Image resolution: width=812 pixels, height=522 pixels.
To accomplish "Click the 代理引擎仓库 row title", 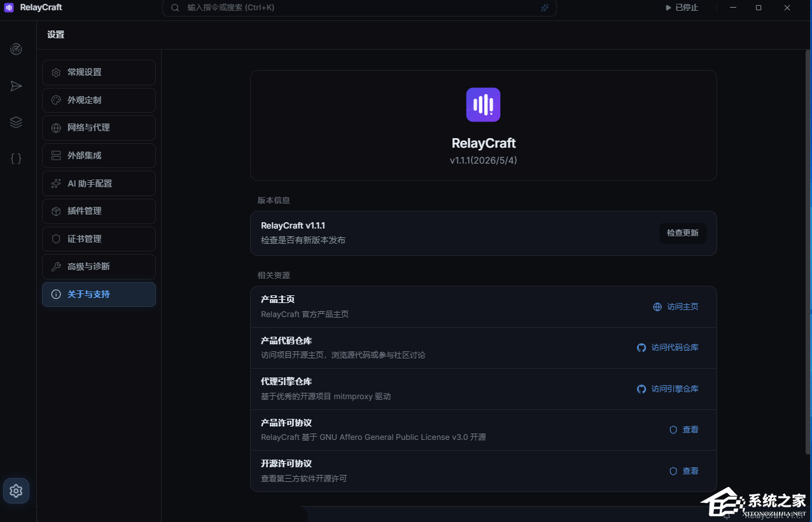I will click(x=286, y=381).
